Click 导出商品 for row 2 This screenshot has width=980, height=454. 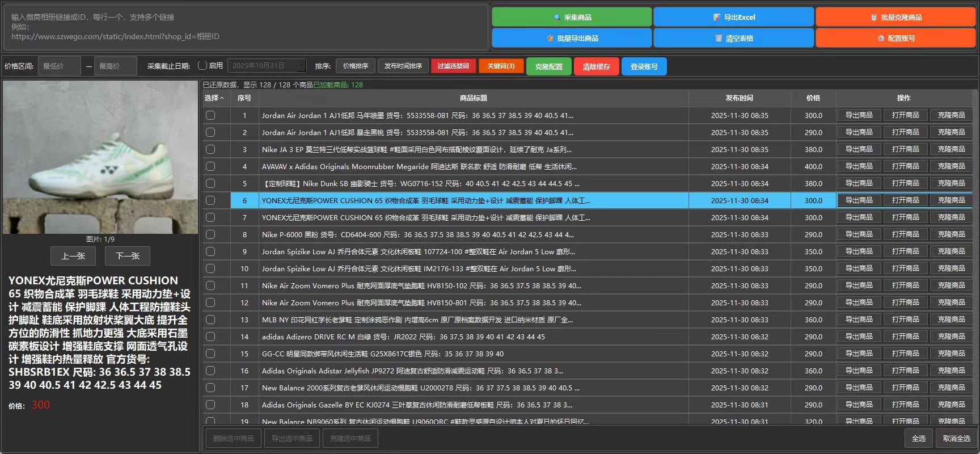[x=859, y=132]
